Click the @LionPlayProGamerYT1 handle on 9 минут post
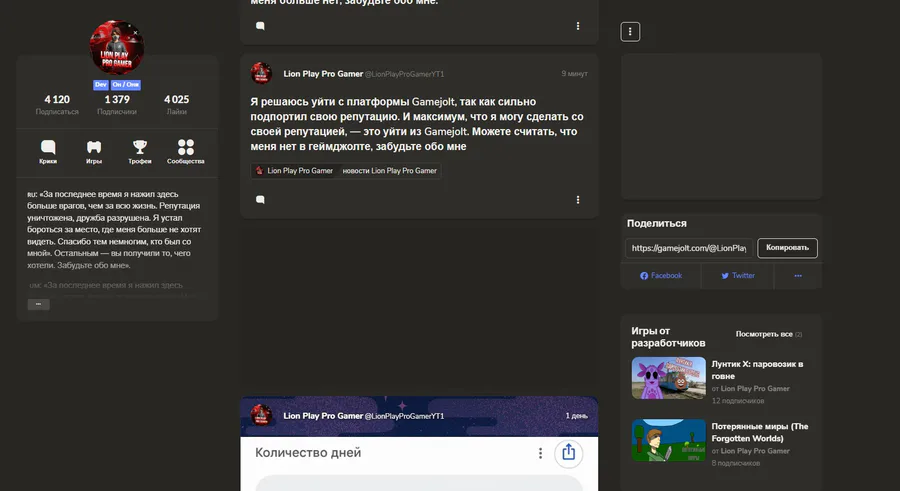 [x=404, y=74]
